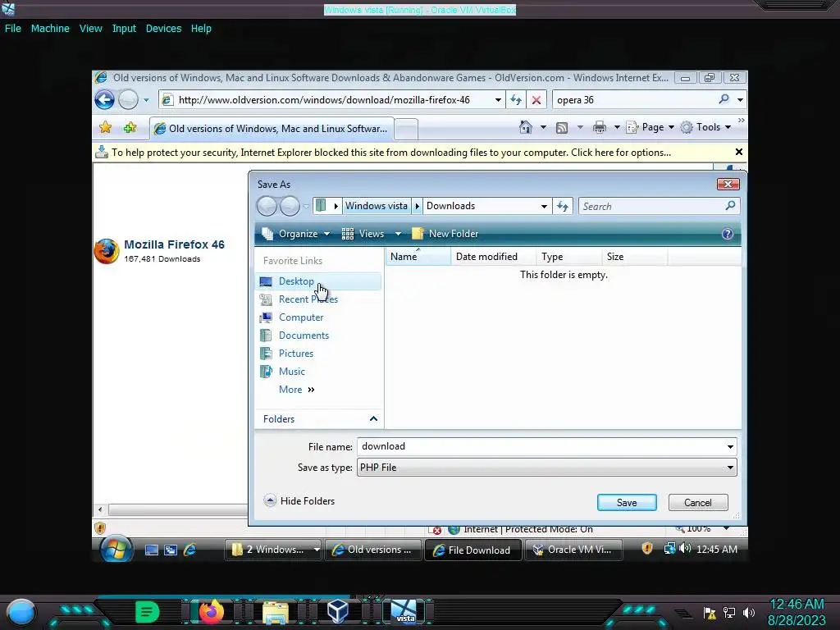
Task: Open VirtualBox File menu
Action: pos(13,29)
